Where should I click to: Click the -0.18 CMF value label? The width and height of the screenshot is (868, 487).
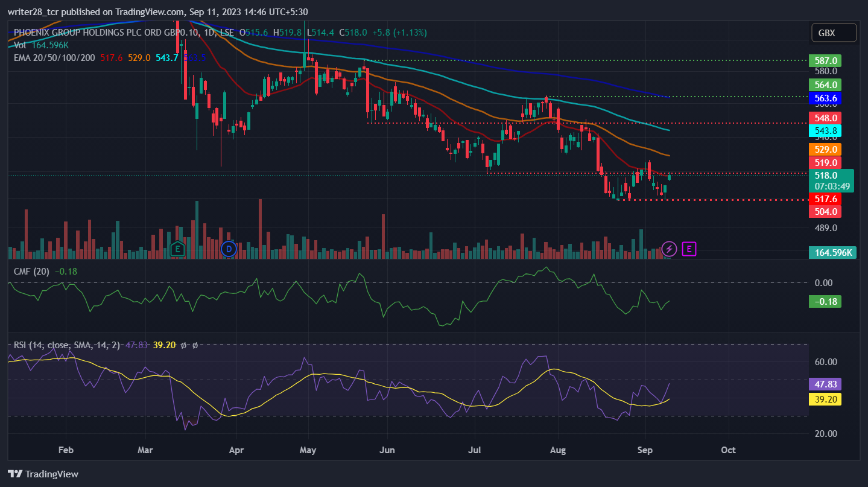click(x=825, y=301)
